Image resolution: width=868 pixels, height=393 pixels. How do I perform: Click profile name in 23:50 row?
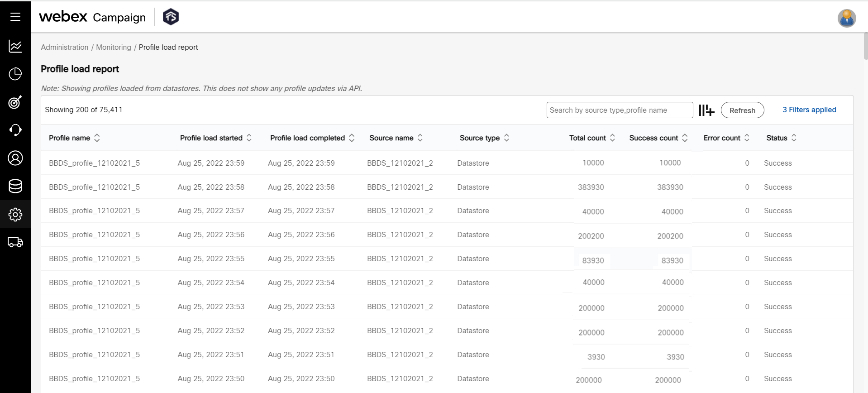click(x=94, y=379)
